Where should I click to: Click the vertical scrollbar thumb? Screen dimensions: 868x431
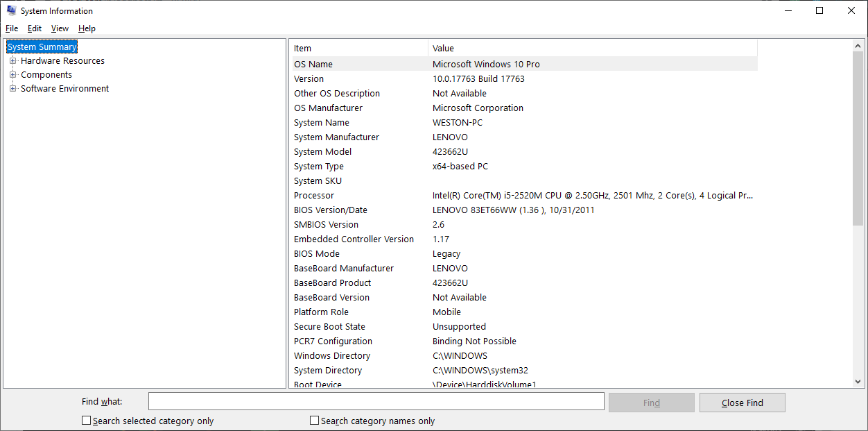click(858, 138)
